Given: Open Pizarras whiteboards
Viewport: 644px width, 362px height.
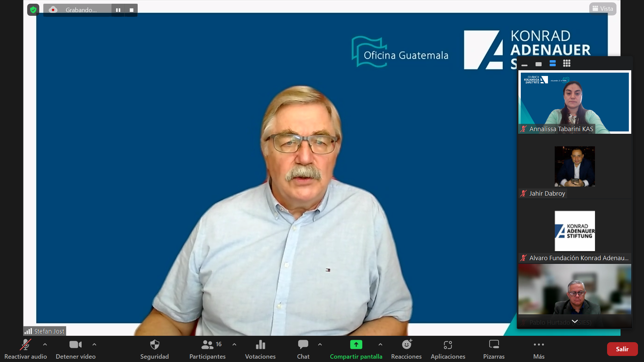Looking at the screenshot, I should coord(494,349).
